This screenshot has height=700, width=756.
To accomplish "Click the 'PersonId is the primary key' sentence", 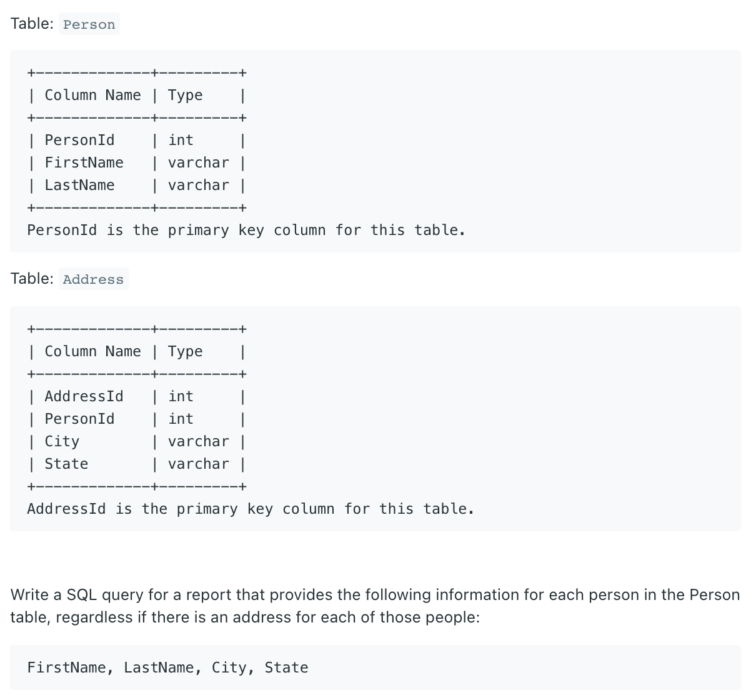I will 246,231.
